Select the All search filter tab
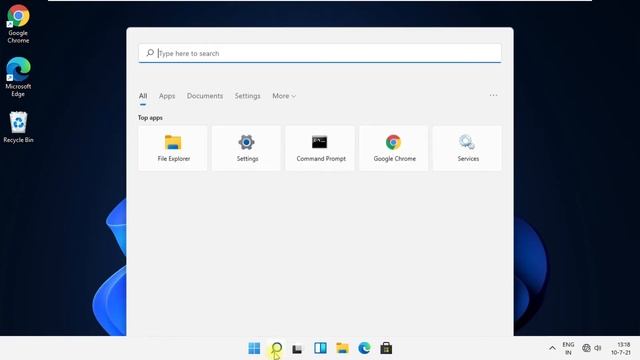Screen dimensions: 640x360 pos(143,96)
